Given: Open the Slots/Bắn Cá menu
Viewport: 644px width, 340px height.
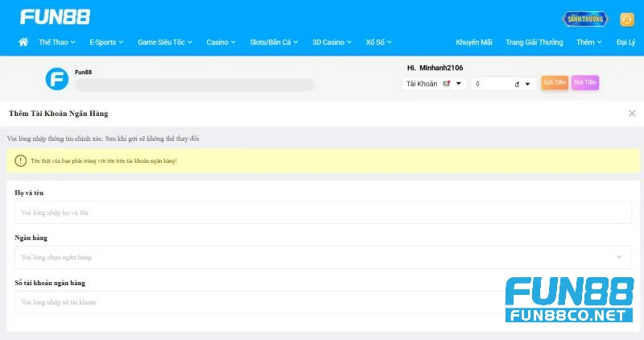Looking at the screenshot, I should pos(274,42).
